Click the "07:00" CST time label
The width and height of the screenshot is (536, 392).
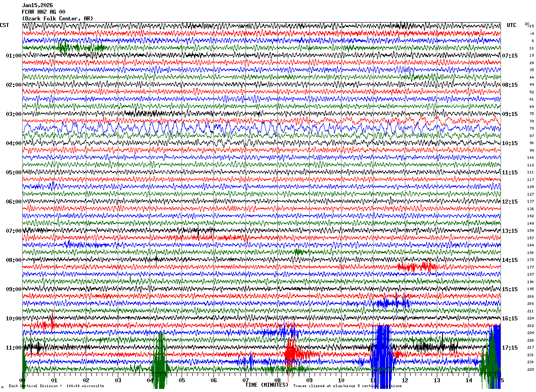tap(13, 231)
